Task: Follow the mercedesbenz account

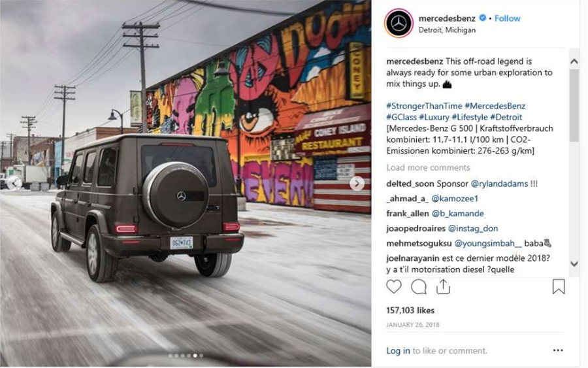Action: coord(507,18)
